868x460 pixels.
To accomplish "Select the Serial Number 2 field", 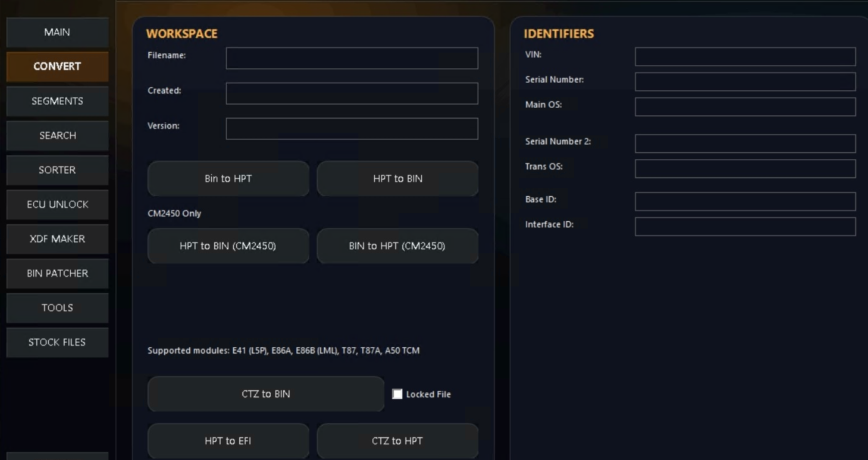I will [x=745, y=144].
